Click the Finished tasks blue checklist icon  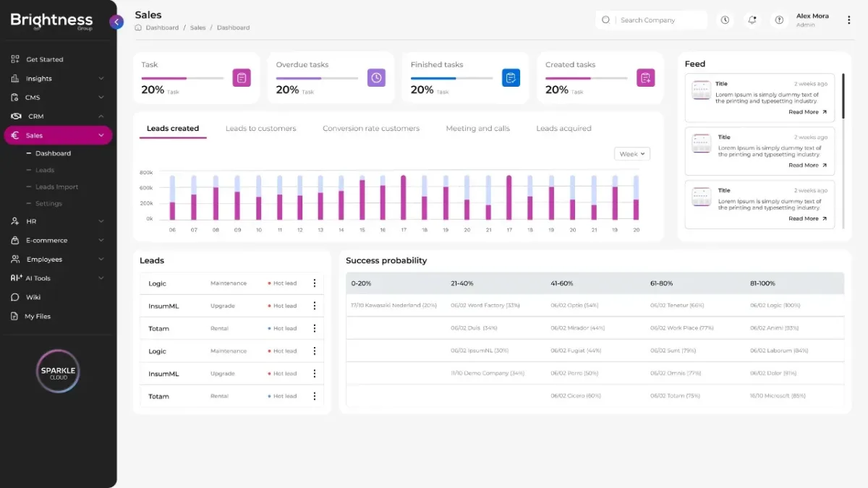[x=511, y=77]
